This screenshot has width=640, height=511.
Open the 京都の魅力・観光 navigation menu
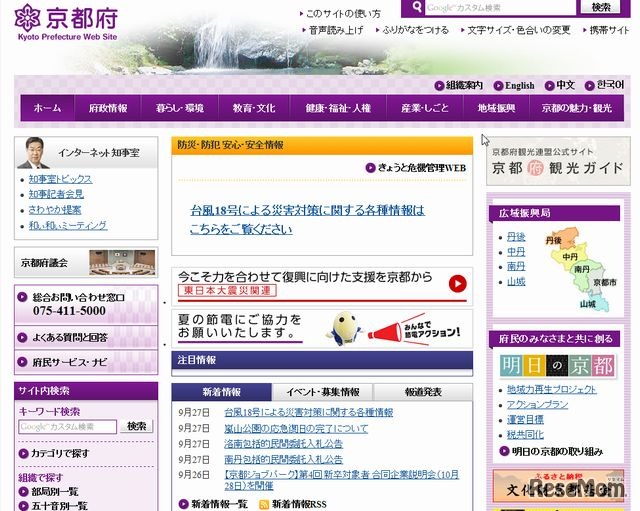577,108
